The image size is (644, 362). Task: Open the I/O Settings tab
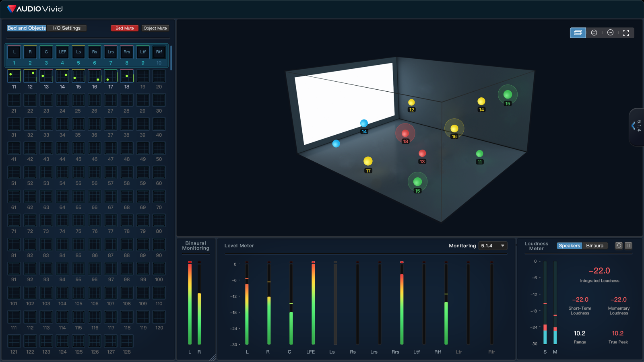click(x=67, y=28)
